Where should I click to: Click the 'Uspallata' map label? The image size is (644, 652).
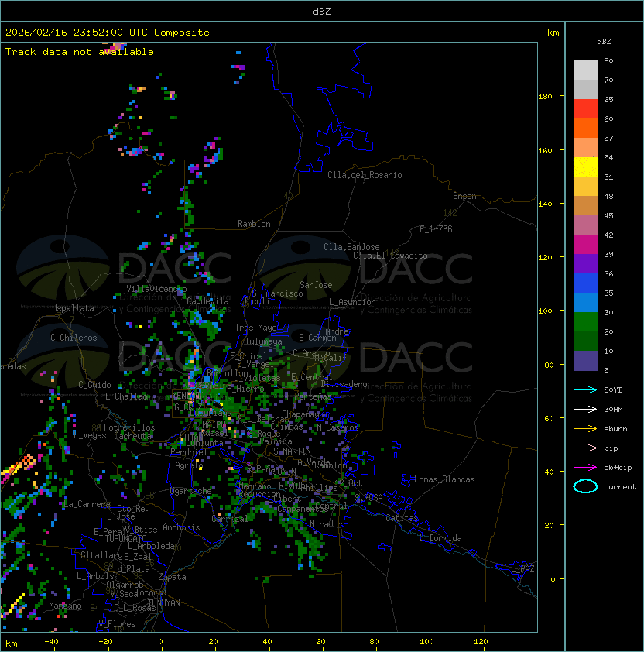tap(73, 308)
